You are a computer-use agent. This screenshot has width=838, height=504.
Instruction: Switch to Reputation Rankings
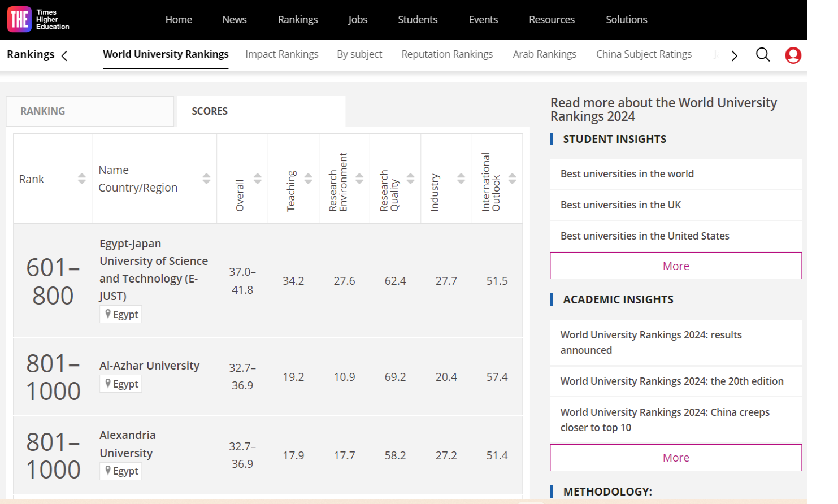click(x=447, y=54)
